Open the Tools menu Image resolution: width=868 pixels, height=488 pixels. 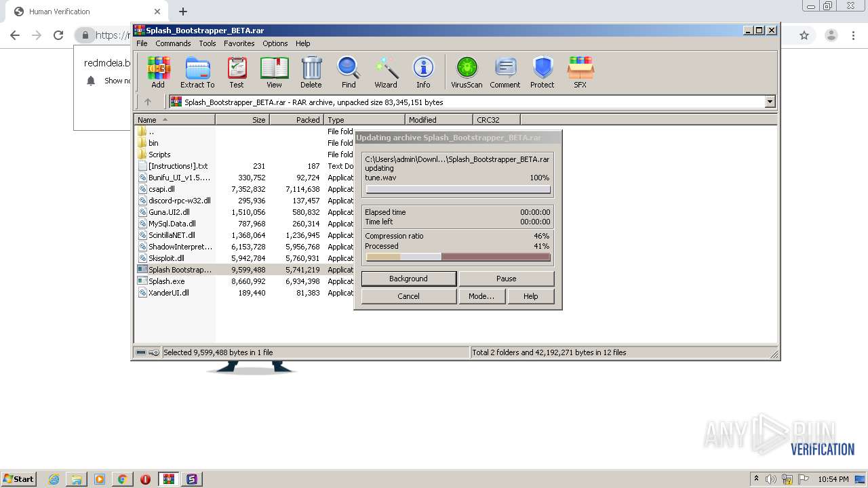208,43
